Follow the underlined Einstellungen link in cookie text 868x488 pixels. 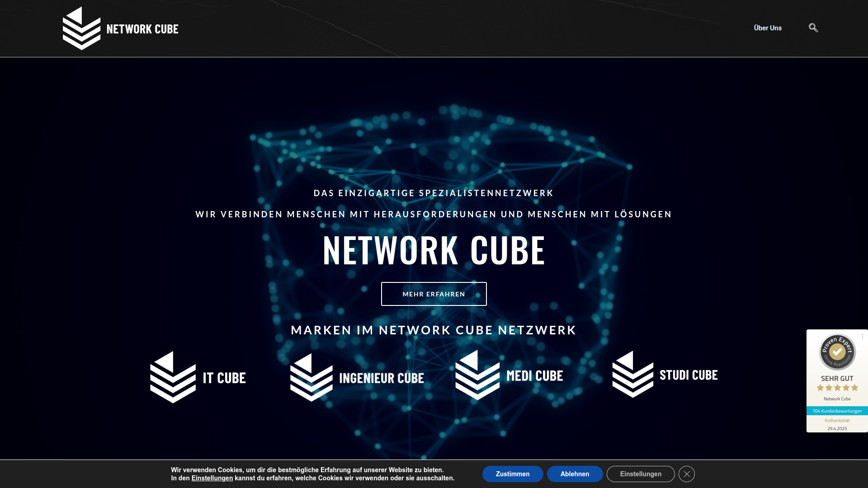pos(212,478)
